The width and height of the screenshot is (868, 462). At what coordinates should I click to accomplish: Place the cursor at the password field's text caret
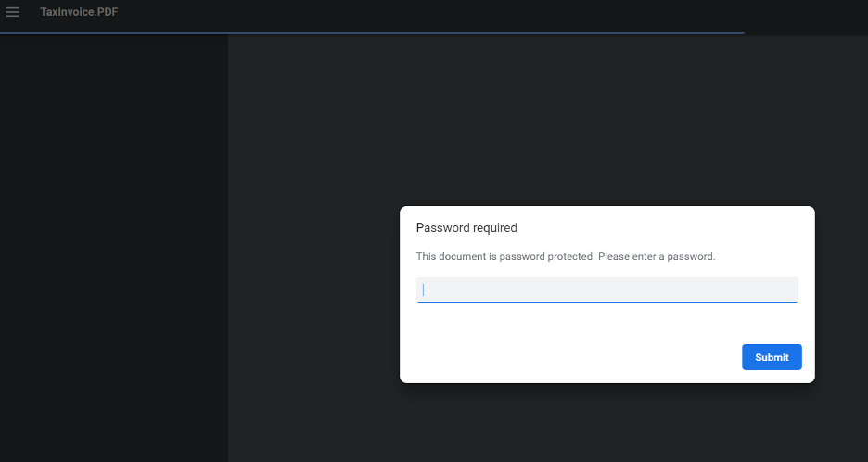coord(424,289)
